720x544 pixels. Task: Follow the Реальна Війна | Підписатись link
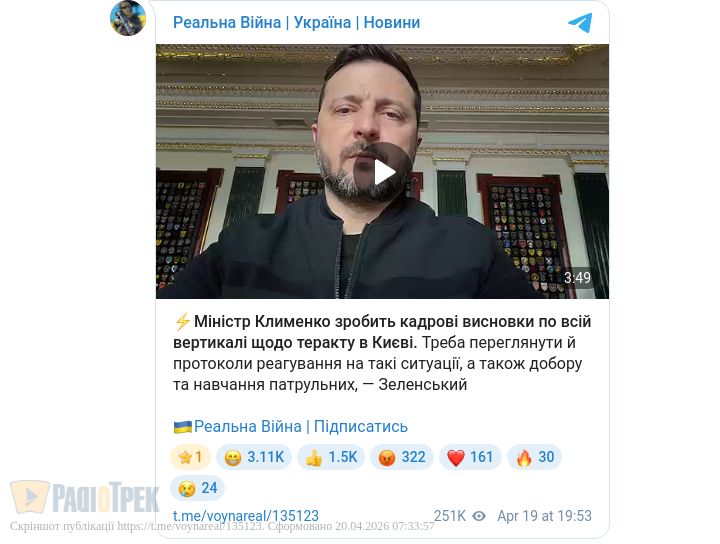tap(301, 426)
